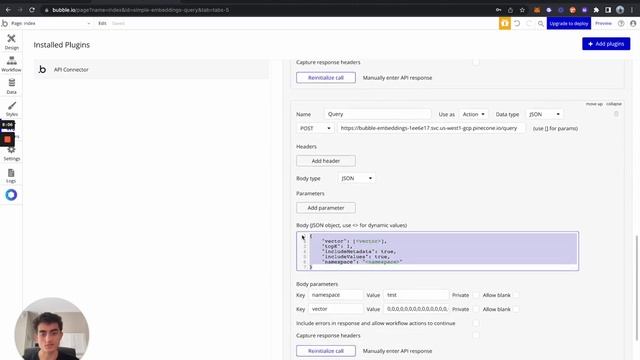This screenshot has width=640, height=360.
Task: Undo the last editor change
Action: coord(517,23)
